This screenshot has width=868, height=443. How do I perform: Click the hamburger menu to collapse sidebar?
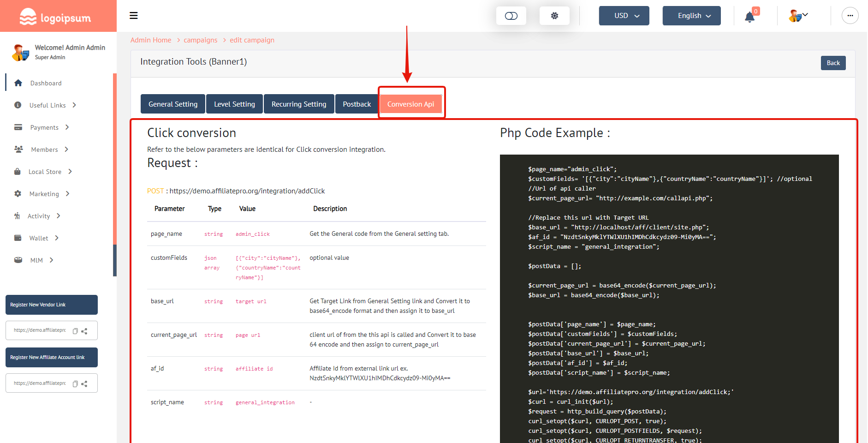(133, 15)
